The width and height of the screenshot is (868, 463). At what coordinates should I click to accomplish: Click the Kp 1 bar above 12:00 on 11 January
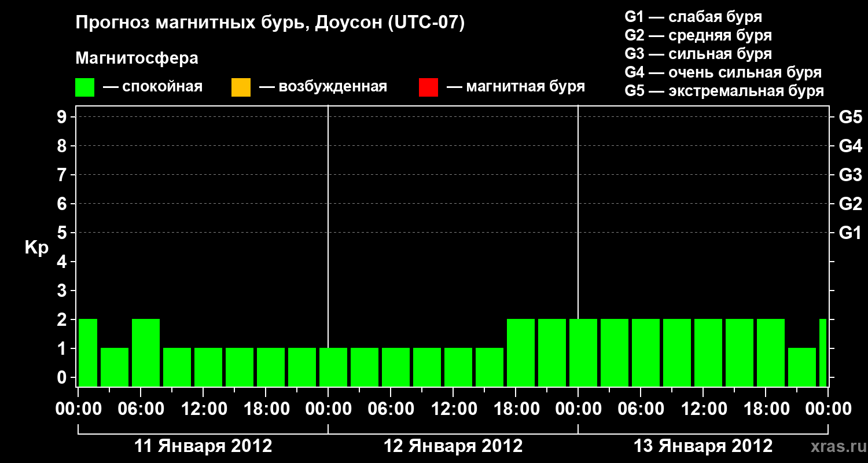(208, 367)
